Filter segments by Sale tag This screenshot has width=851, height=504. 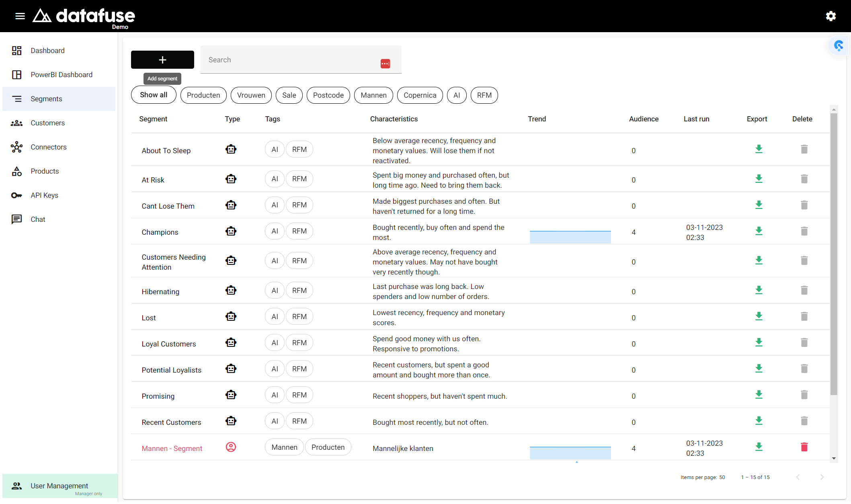click(289, 95)
